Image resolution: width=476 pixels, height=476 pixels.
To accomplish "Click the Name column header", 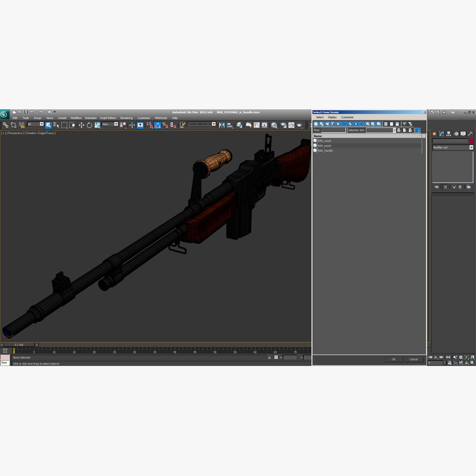I will click(x=367, y=136).
